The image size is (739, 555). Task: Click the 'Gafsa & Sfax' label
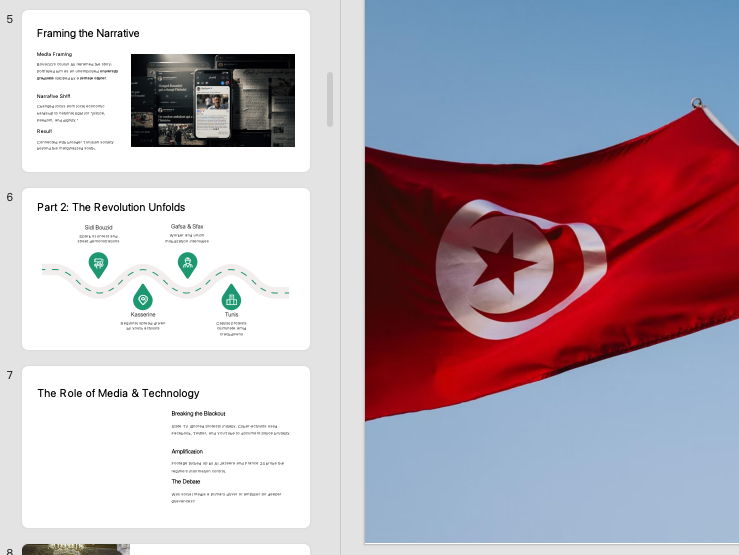187,227
